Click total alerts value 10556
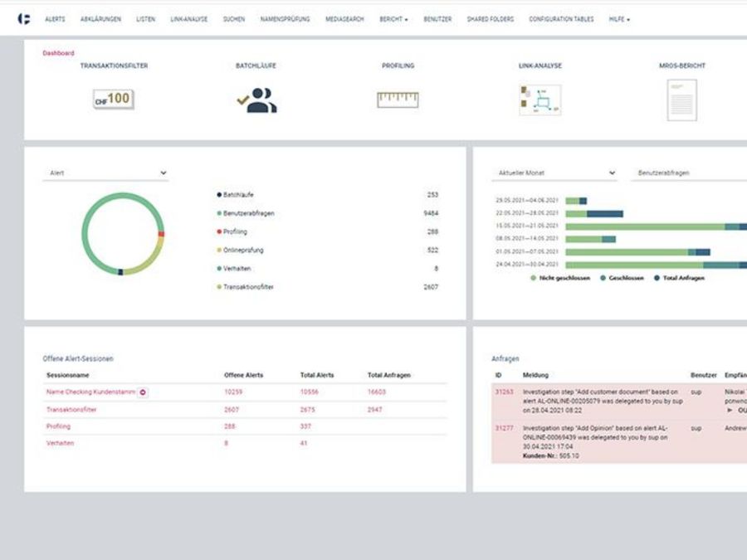 click(310, 392)
